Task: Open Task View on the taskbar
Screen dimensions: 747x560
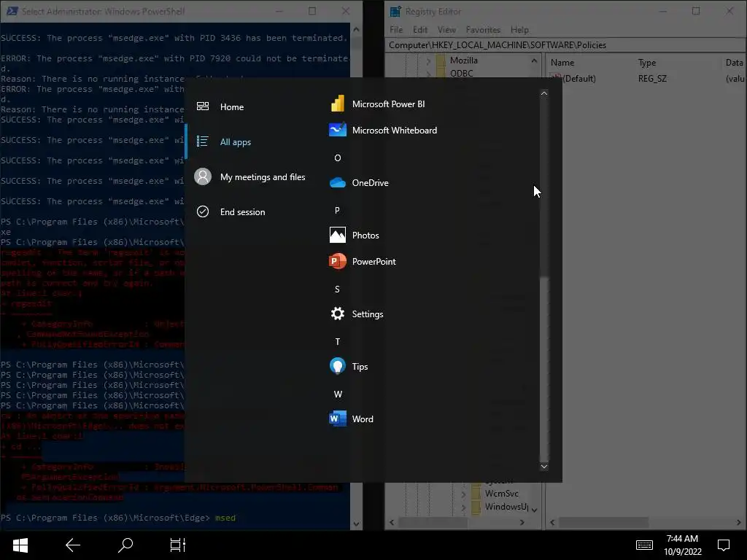Action: coord(178,545)
